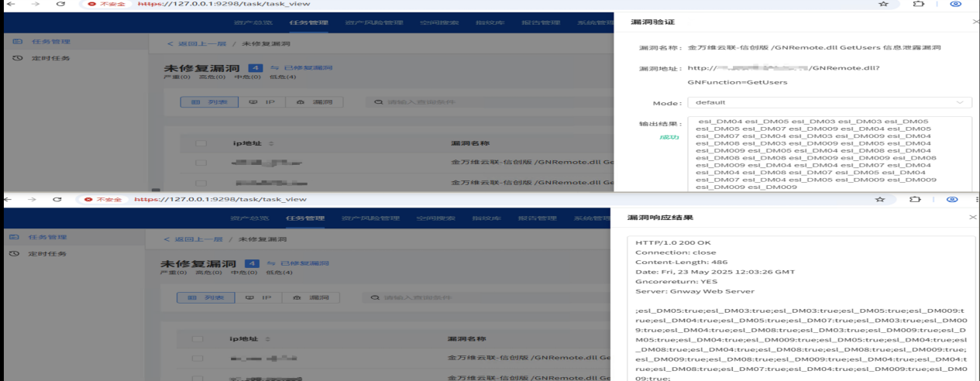Image resolution: width=980 pixels, height=381 pixels.
Task: Select 列表 view button in 漏洞响应结果 window
Action: pyautogui.click(x=205, y=297)
